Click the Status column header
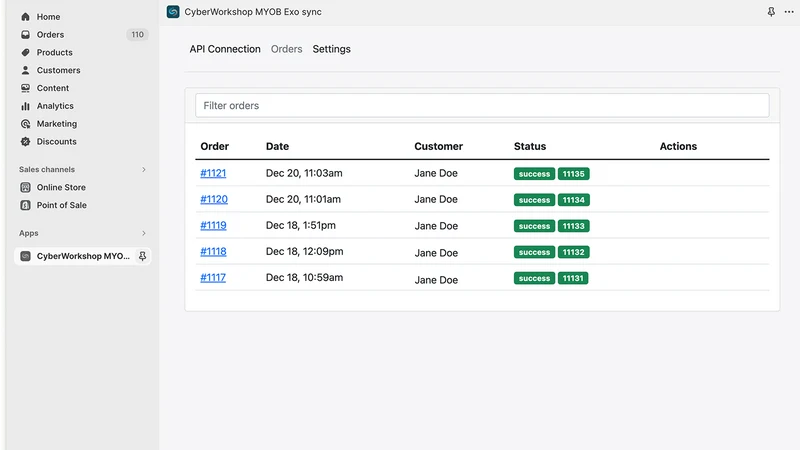 (x=530, y=146)
